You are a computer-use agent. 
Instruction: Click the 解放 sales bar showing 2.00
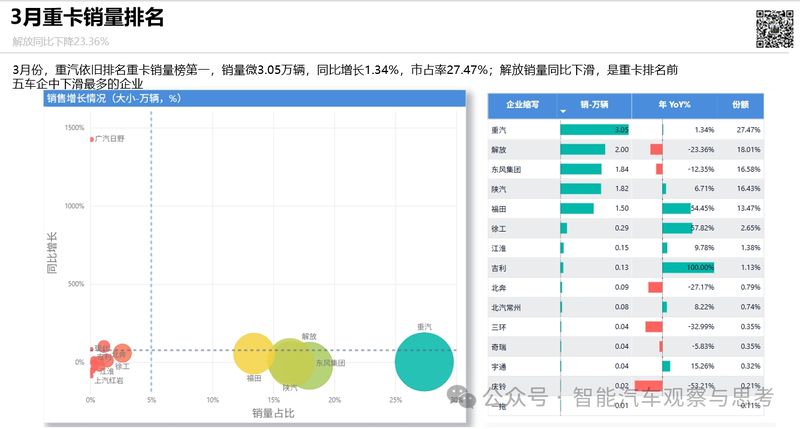(x=582, y=149)
